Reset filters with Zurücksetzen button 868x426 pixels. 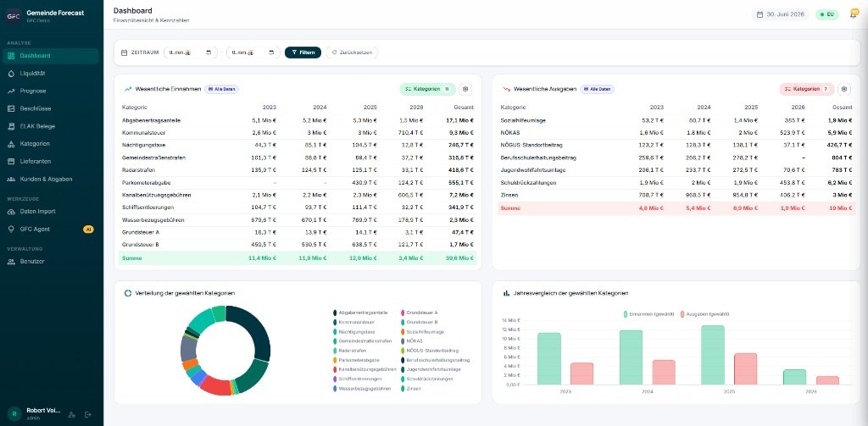tap(352, 53)
